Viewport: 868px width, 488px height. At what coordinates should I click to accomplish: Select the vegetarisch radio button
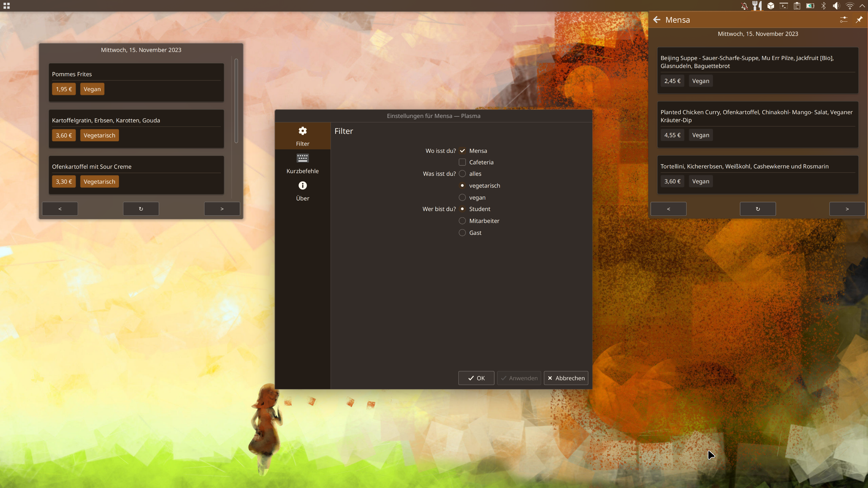click(x=462, y=186)
